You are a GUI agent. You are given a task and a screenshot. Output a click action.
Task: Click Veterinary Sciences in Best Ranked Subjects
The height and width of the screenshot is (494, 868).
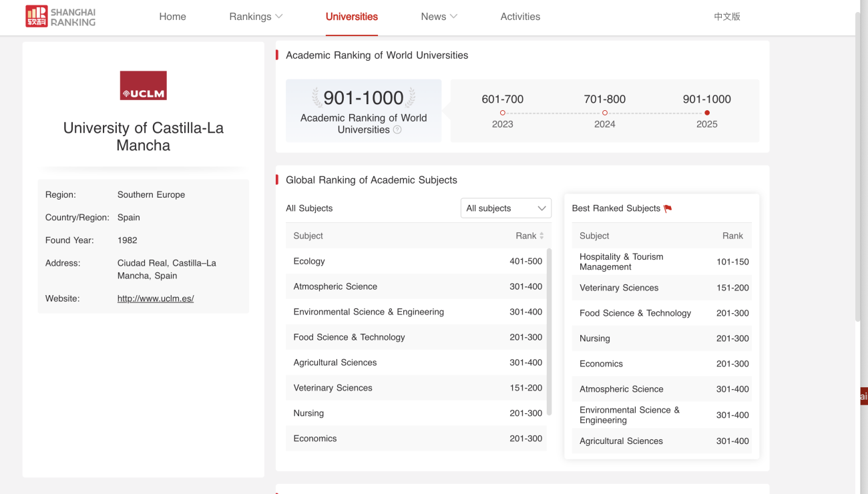[x=662, y=288]
